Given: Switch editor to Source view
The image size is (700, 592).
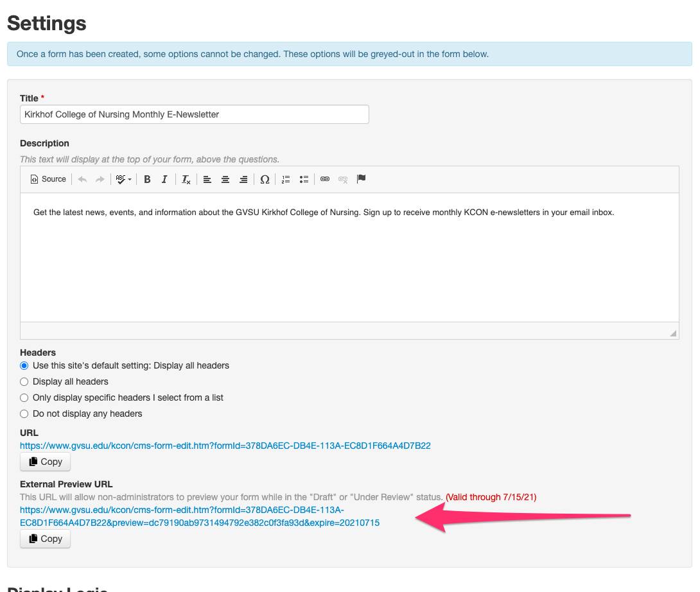Looking at the screenshot, I should pos(48,179).
